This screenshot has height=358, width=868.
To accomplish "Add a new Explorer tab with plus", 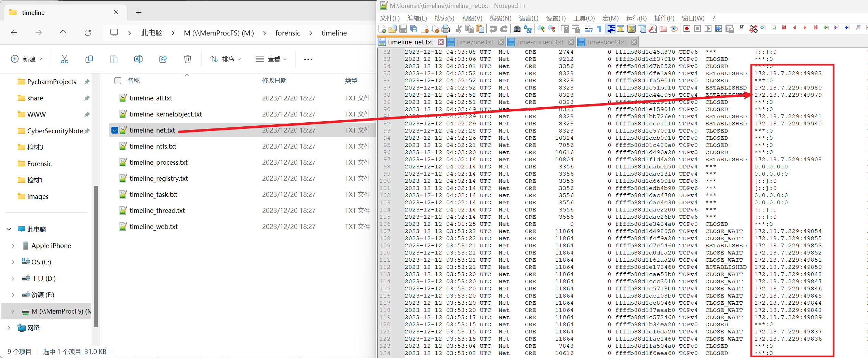I will [x=139, y=12].
